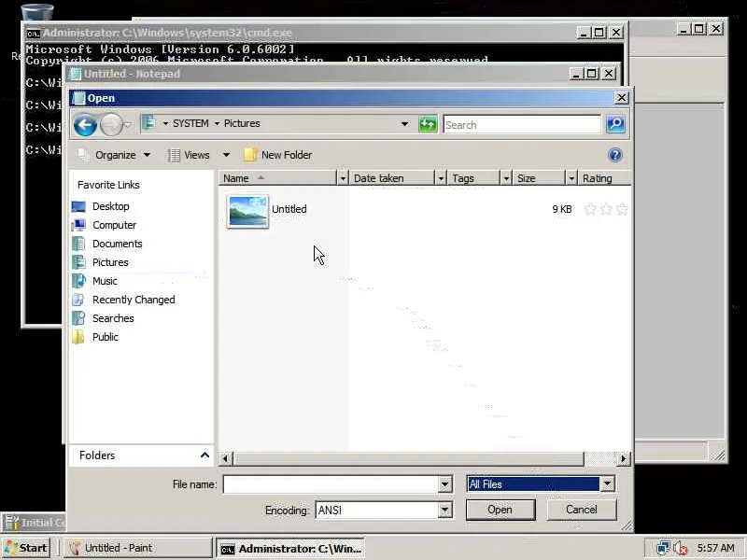Set the first rating star for Untitled

590,208
